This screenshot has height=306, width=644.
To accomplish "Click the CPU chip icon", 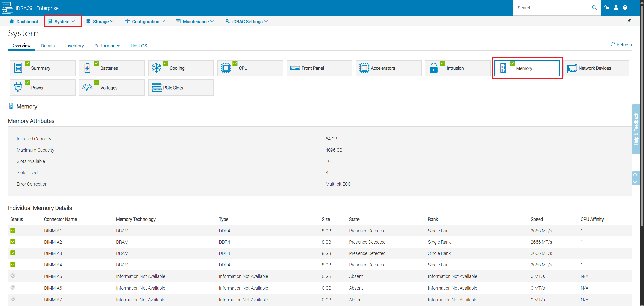I will click(x=226, y=68).
